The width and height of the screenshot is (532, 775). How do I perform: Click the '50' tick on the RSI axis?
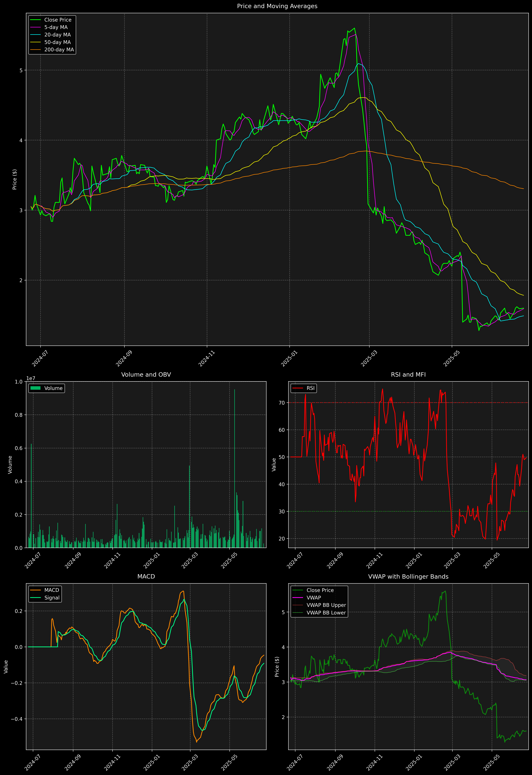click(282, 457)
